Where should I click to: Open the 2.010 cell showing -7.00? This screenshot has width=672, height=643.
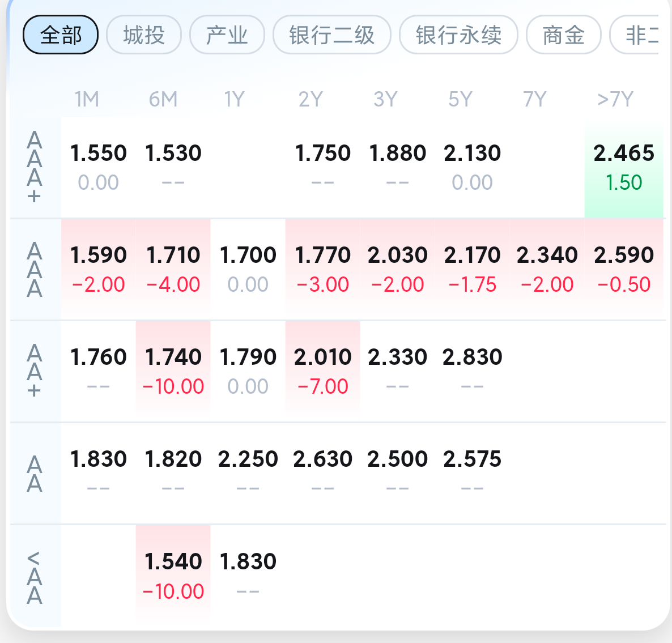coord(323,371)
